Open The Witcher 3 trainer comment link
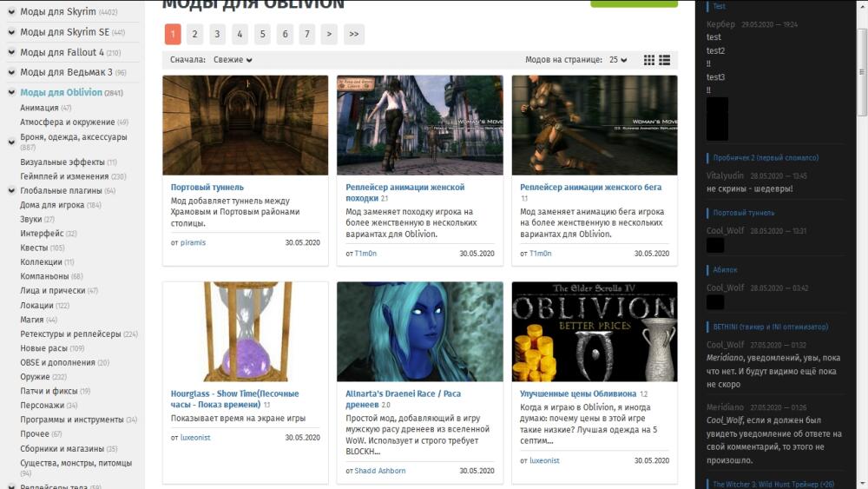The width and height of the screenshot is (868, 489). [773, 484]
